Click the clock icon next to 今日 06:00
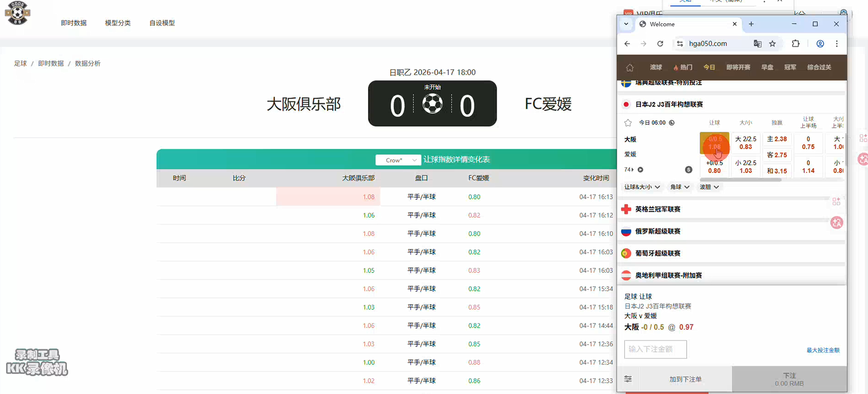This screenshot has height=394, width=868. 672,123
